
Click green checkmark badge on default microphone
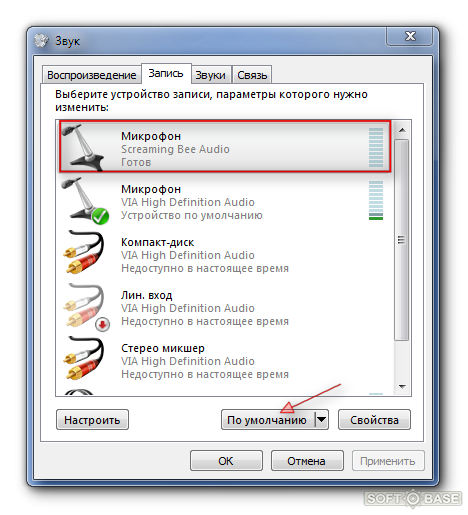(x=100, y=216)
